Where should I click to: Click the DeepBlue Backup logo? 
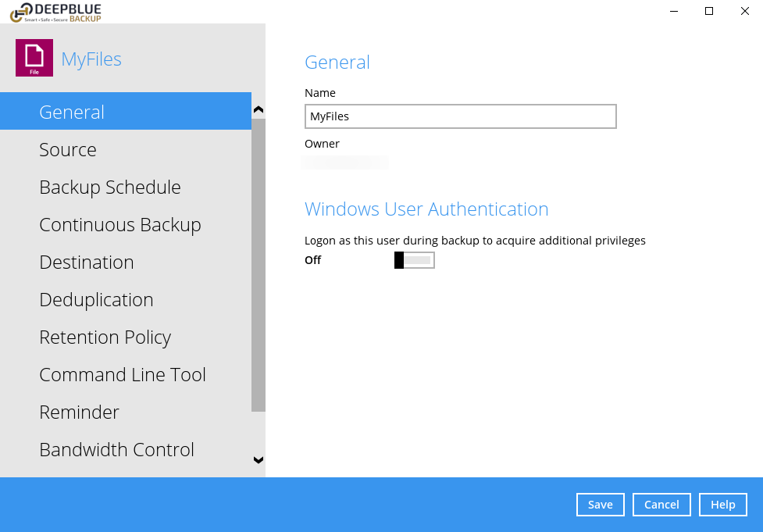point(55,11)
